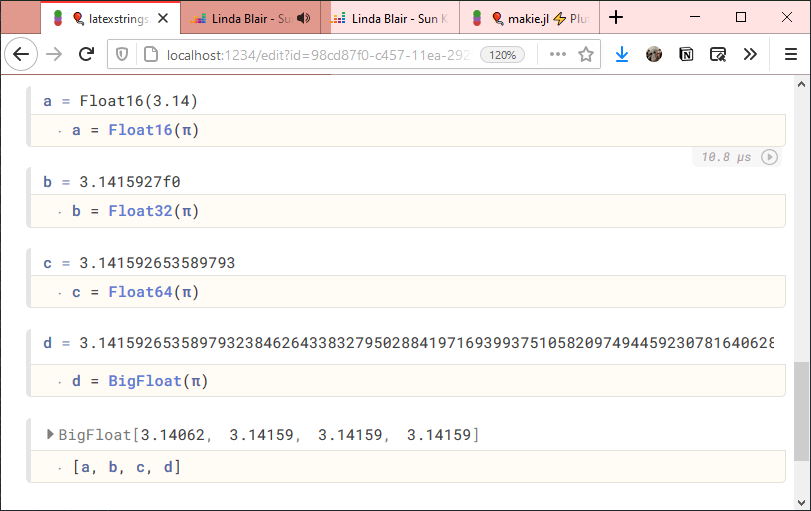Viewport: 811px width, 511px height.
Task: Mute the Linda Blair tab's audio
Action: 304,18
